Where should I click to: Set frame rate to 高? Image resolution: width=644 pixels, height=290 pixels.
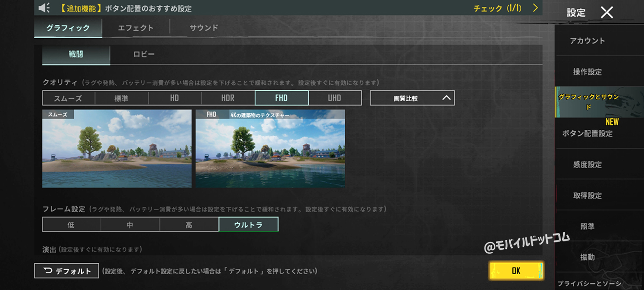[x=189, y=225]
